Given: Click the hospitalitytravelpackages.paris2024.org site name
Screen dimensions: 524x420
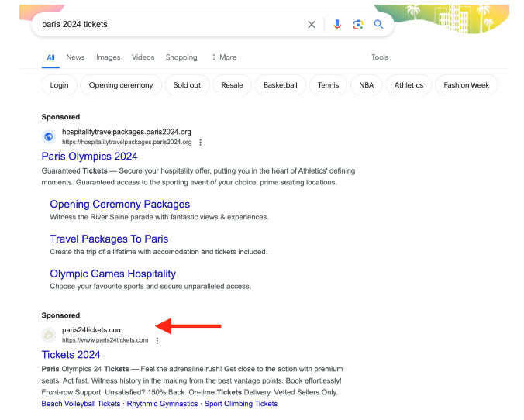Looking at the screenshot, I should (x=126, y=132).
